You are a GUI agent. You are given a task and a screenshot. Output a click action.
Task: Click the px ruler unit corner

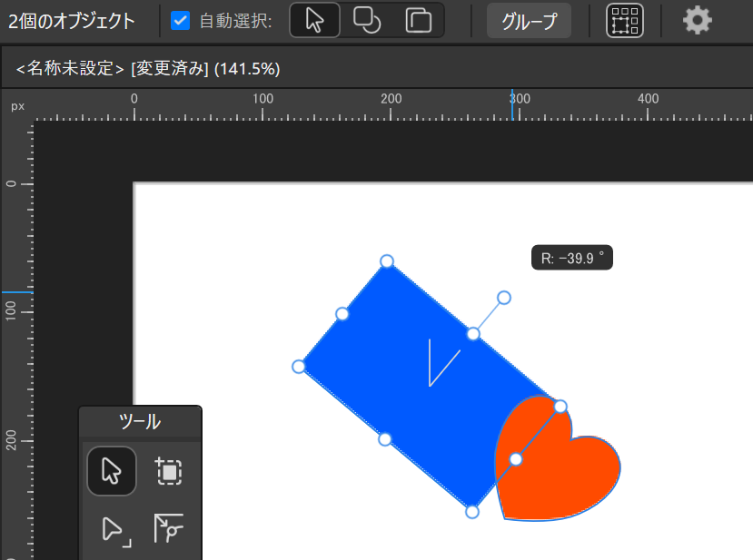[x=18, y=106]
